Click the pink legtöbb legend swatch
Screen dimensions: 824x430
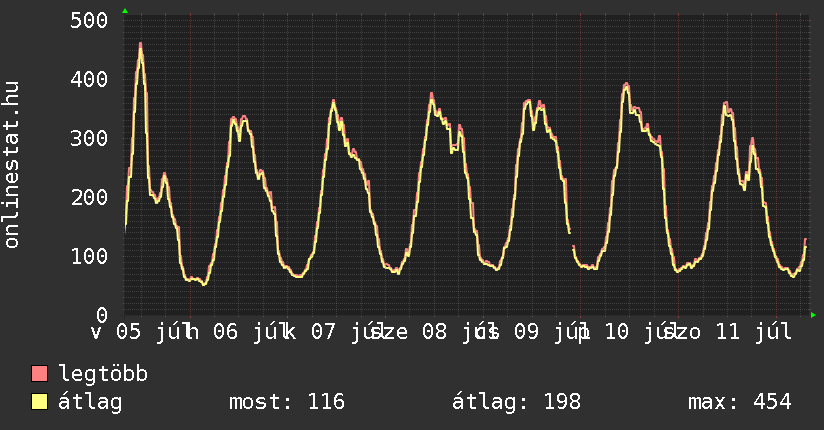pos(39,373)
